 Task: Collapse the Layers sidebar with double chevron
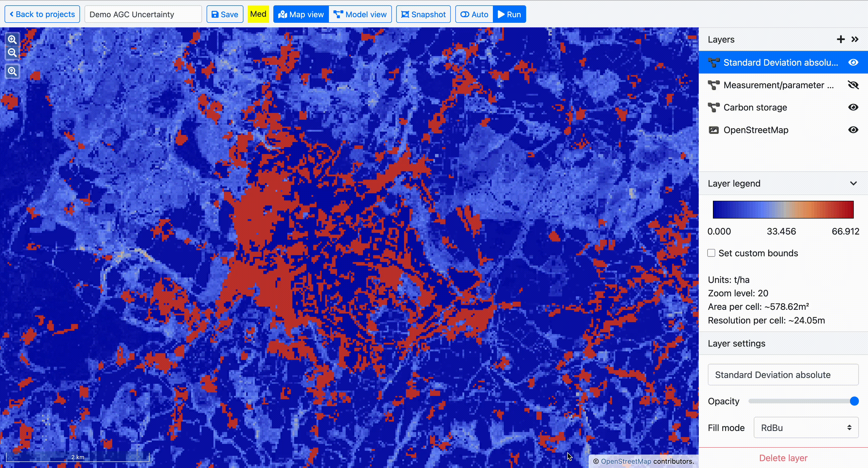point(855,39)
